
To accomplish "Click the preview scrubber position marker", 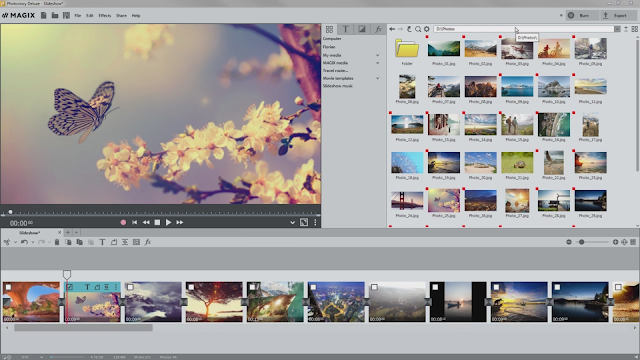I will 10,212.
